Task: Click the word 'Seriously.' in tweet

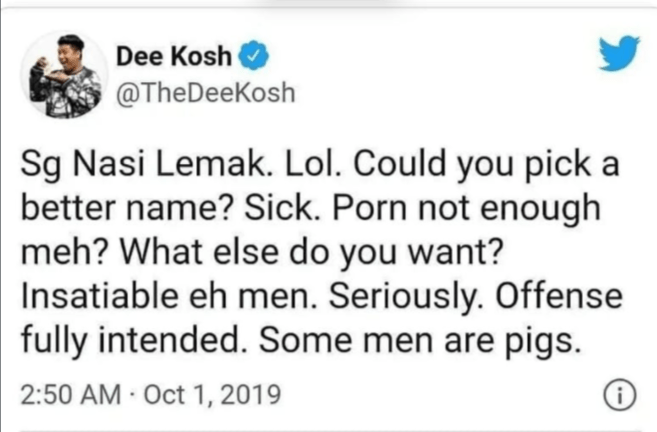Action: pyautogui.click(x=406, y=297)
